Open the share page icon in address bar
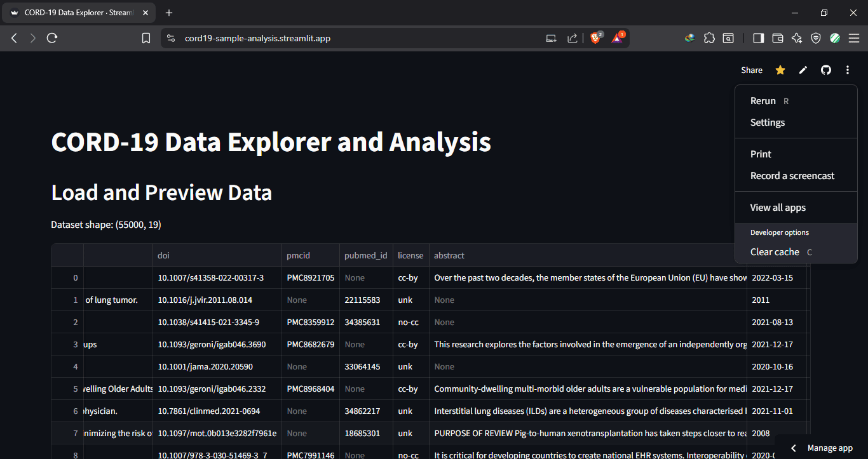This screenshot has height=459, width=868. click(x=573, y=38)
